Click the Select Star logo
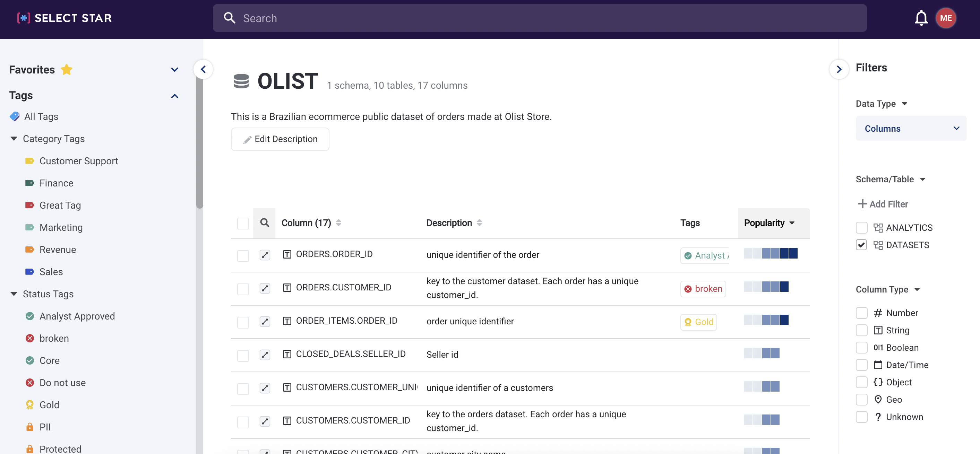This screenshot has height=454, width=980. tap(65, 18)
